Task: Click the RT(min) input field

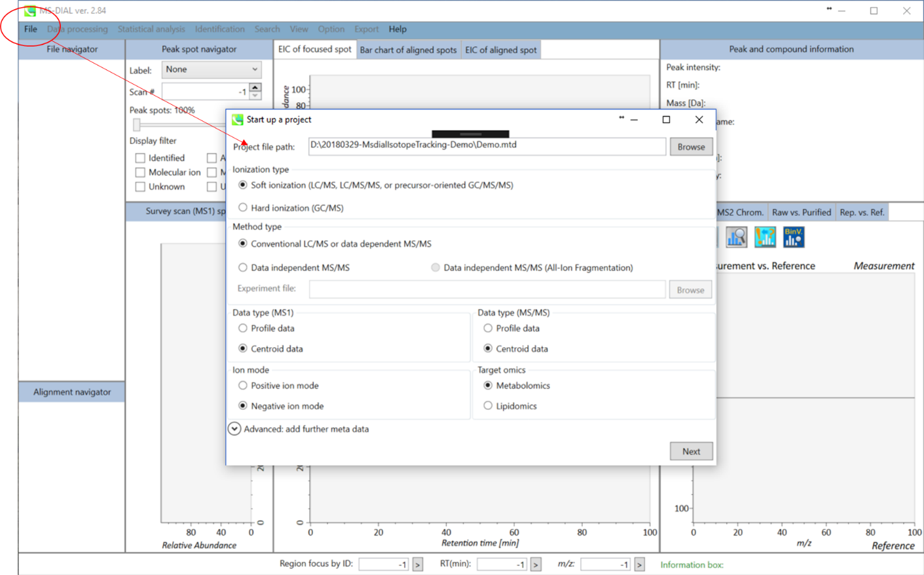Action: (x=502, y=564)
